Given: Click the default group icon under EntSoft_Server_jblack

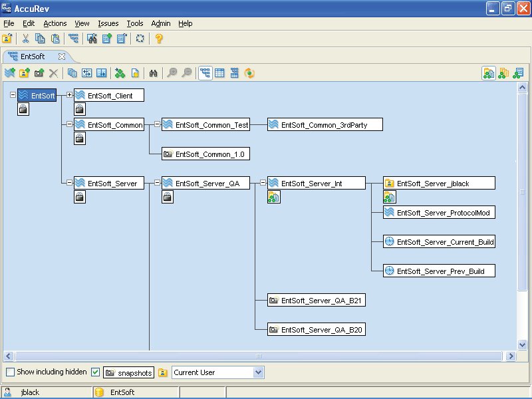Looking at the screenshot, I should [390, 197].
